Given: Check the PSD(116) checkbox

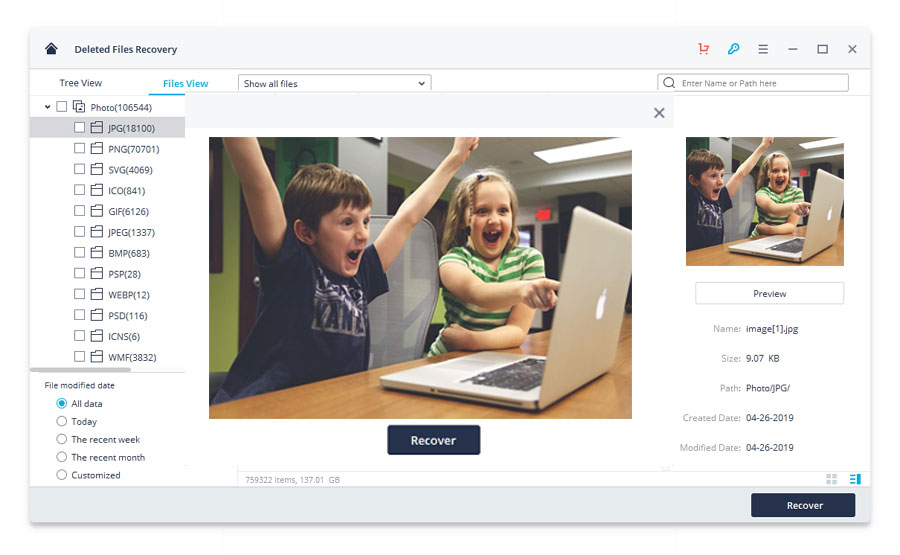Looking at the screenshot, I should (x=79, y=315).
